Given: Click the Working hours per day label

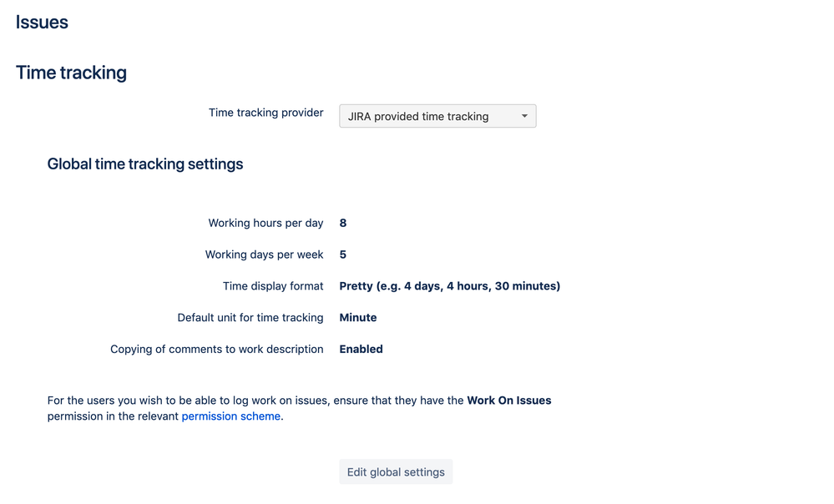Looking at the screenshot, I should point(266,224).
